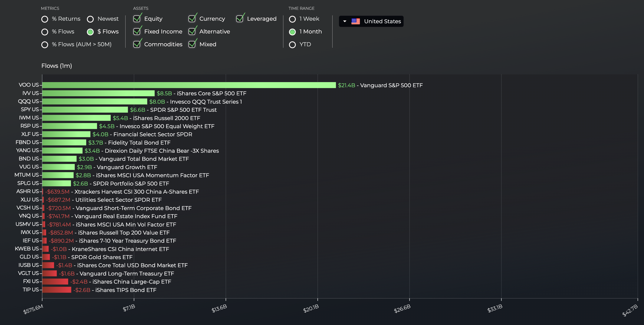644x325 pixels.
Task: Click the iShares Russell 2000 ETF label
Action: (167, 118)
